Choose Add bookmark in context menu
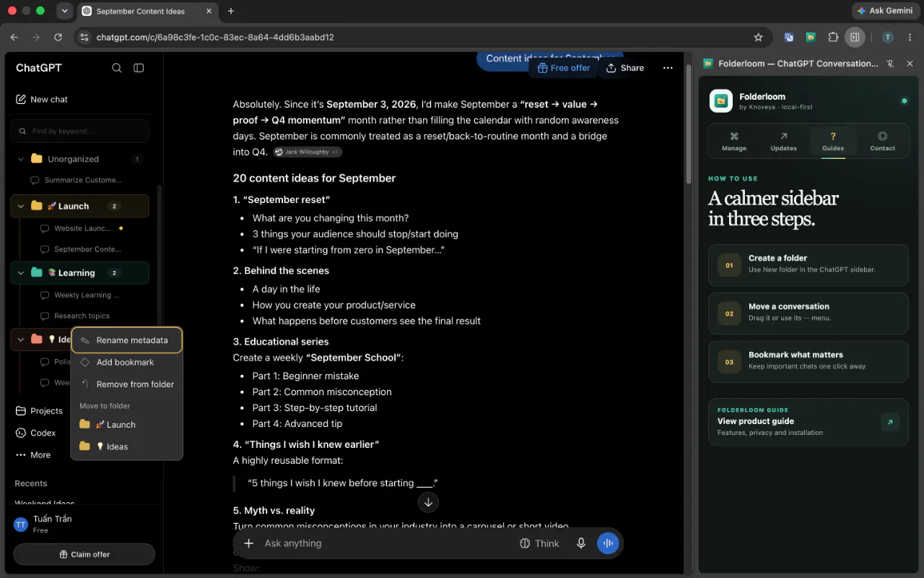 (x=127, y=362)
